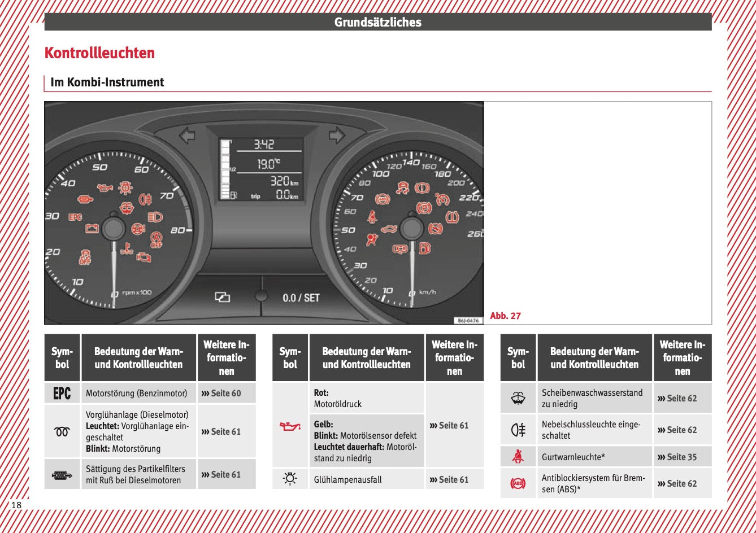Viewport: 756px width, 533px height.
Task: Click the left turn signal arrow in cluster
Action: pos(187,136)
